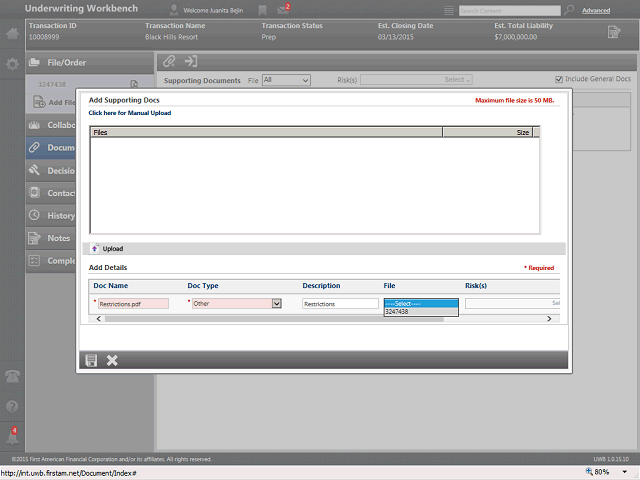Click the list menu icon near search
The height and width of the screenshot is (480, 640).
click(x=449, y=11)
